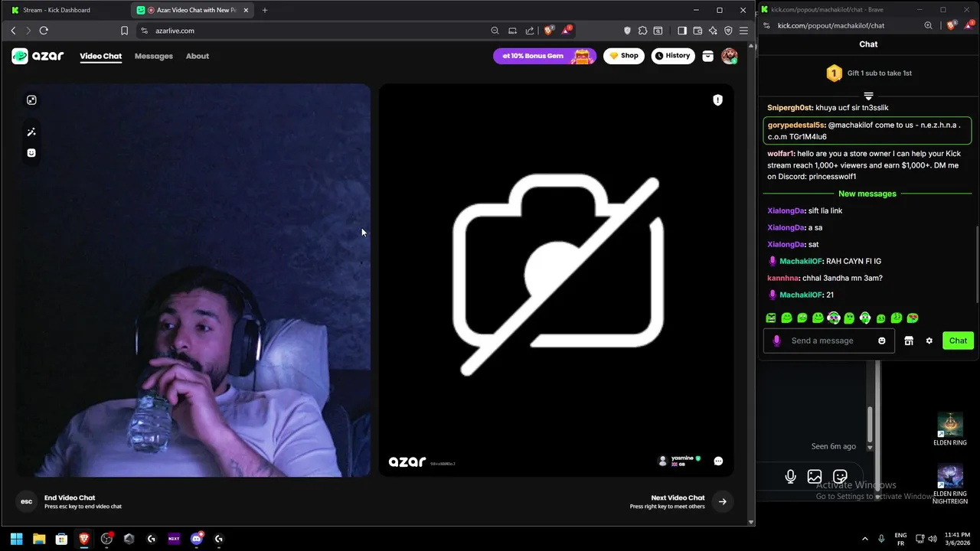Open the Kick chat shop icon

pos(909,341)
